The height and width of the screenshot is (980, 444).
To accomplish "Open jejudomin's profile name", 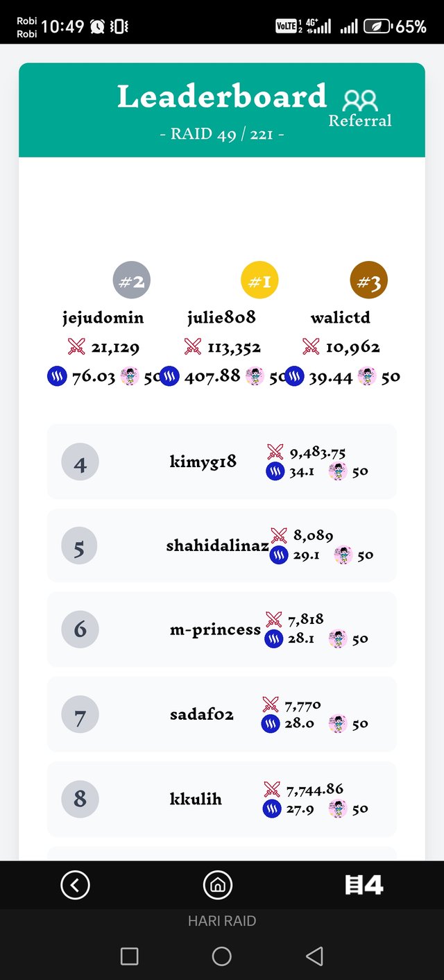I will 103,317.
